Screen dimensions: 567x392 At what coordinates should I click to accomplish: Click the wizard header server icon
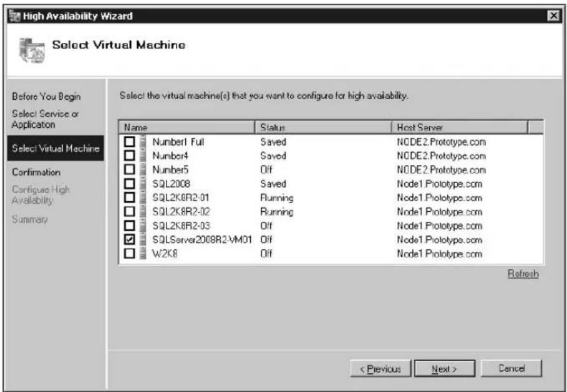pos(32,50)
